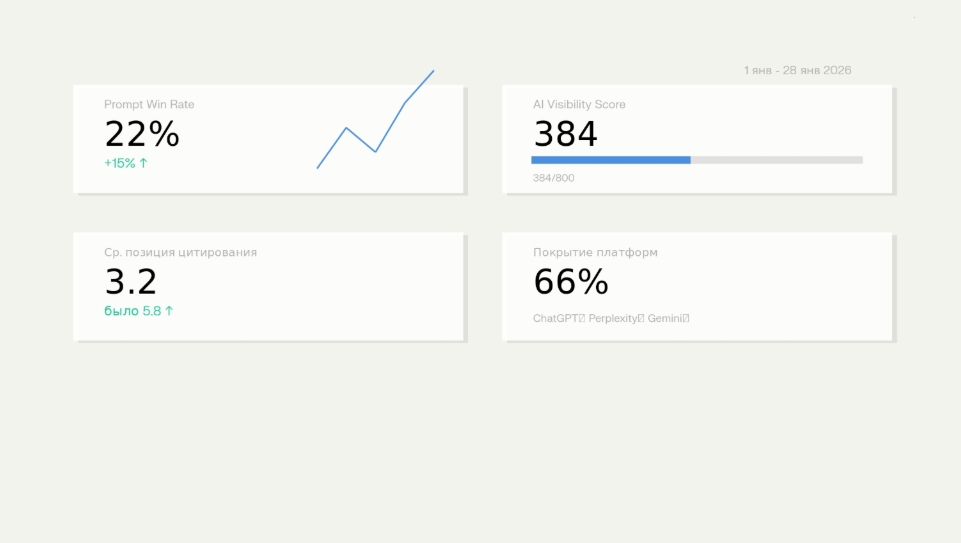Click the 3.2 citation position value
Screen dimensions: 961x543
tap(131, 282)
